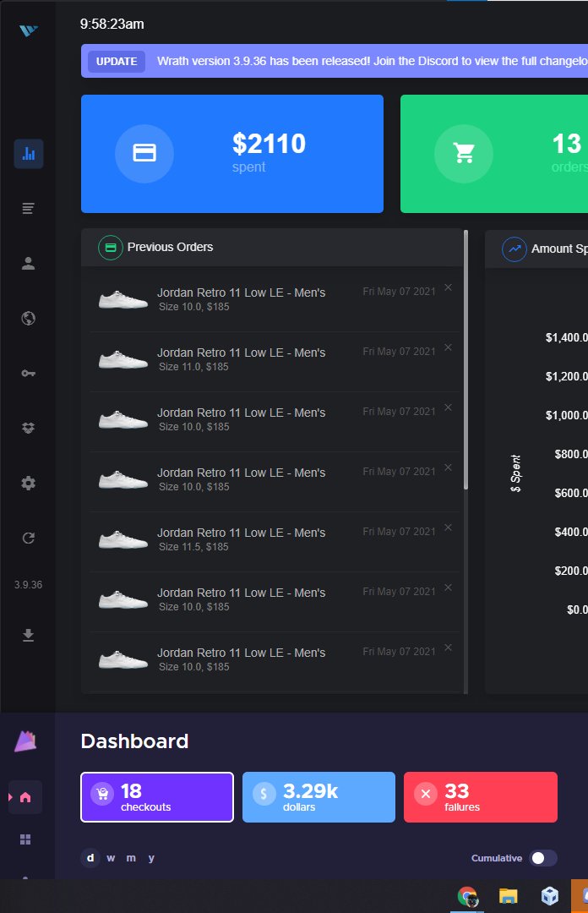Viewport: 588px width, 913px height.
Task: Remove the fourth order, Size 10.0
Action: 449,467
